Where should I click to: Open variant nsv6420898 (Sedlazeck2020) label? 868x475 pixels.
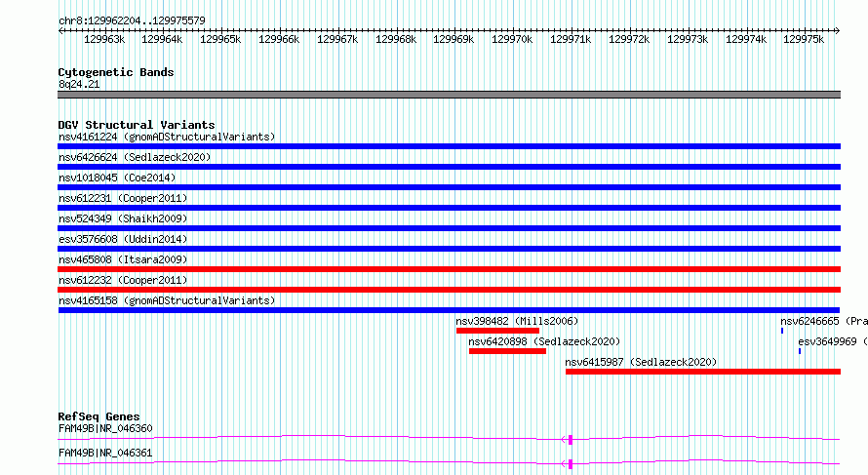click(544, 341)
